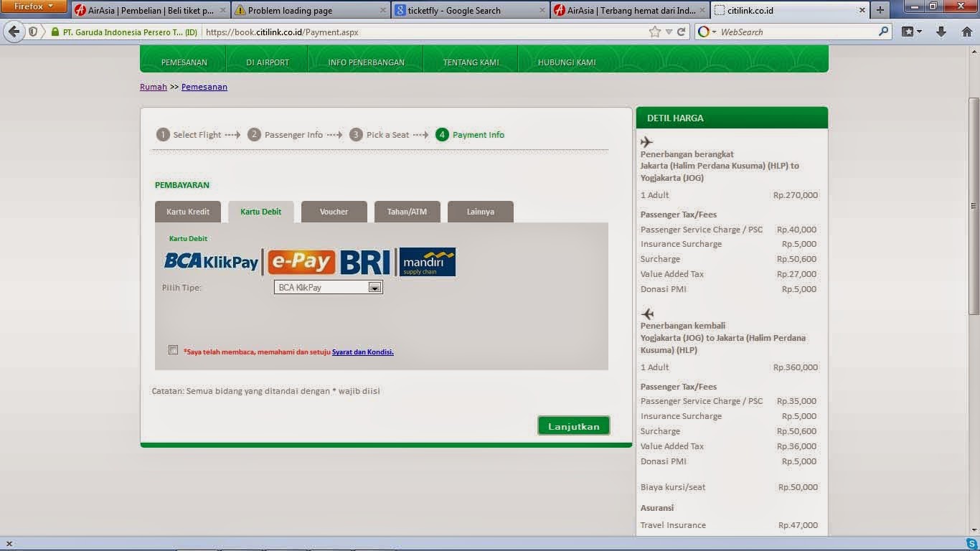Click the Skype icon in status bar

point(971,544)
